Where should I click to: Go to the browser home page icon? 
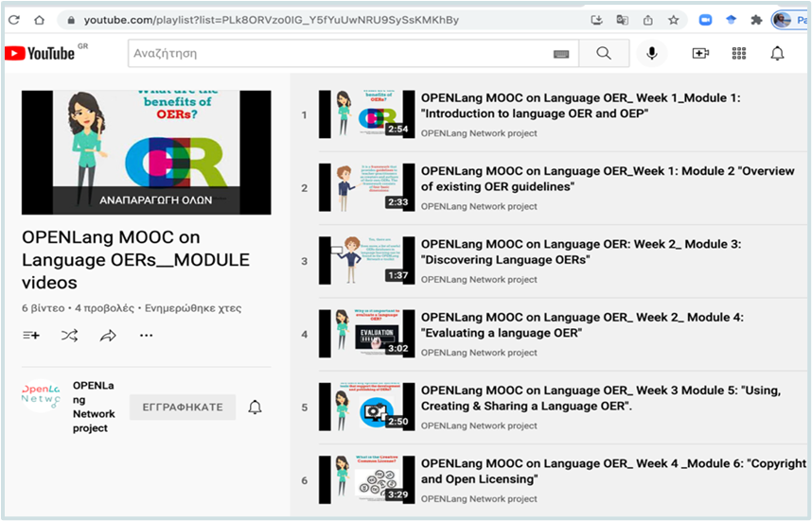40,20
